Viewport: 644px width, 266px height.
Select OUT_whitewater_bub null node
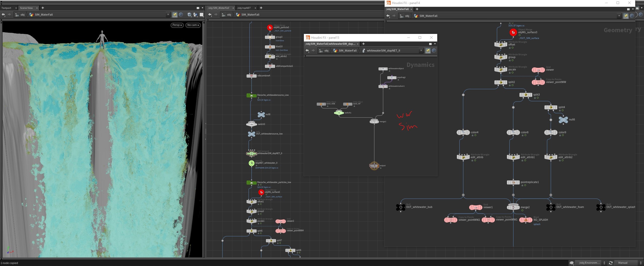pyautogui.click(x=401, y=207)
